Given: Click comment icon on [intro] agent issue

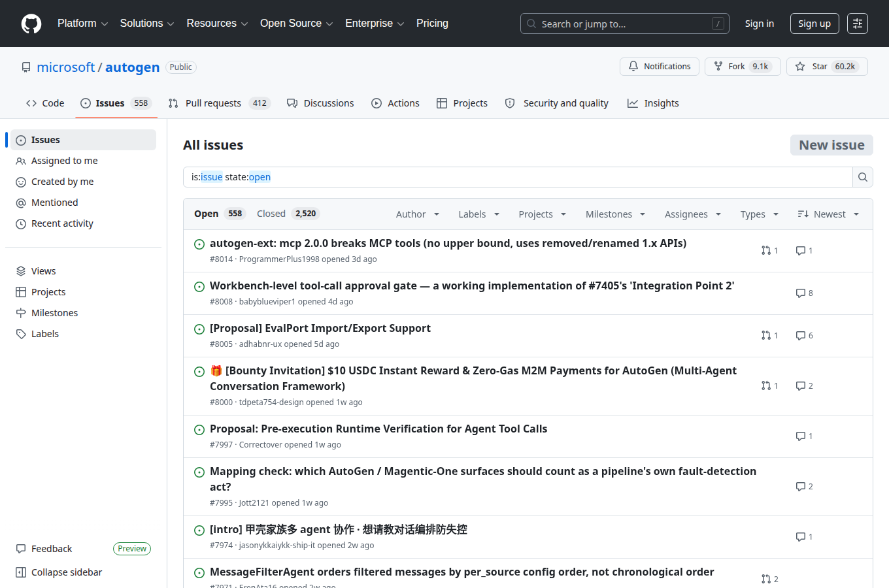Looking at the screenshot, I should click(x=800, y=537).
